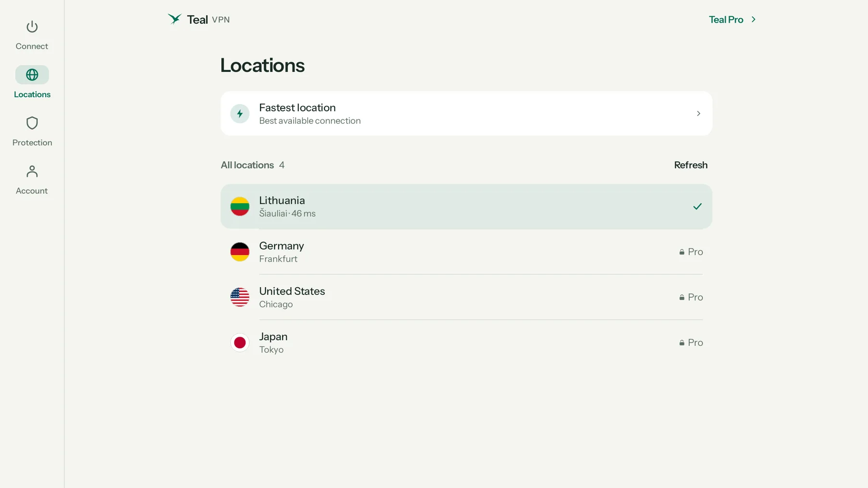Click the Connect label in sidebar
868x488 pixels.
tap(32, 46)
